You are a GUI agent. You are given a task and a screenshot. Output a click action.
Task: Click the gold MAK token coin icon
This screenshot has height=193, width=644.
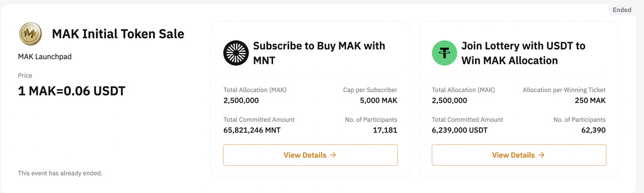(x=31, y=34)
